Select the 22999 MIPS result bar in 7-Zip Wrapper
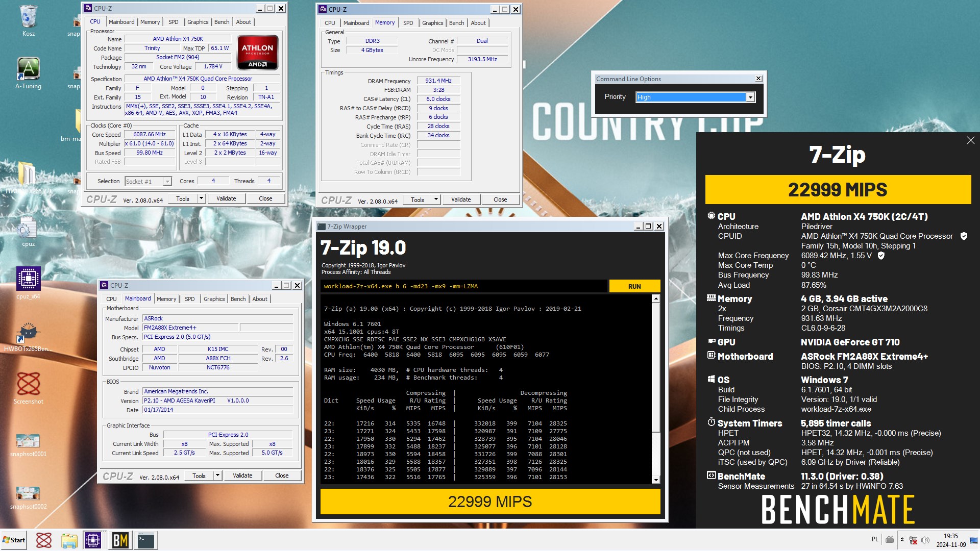980x551 pixels. pos(490,502)
